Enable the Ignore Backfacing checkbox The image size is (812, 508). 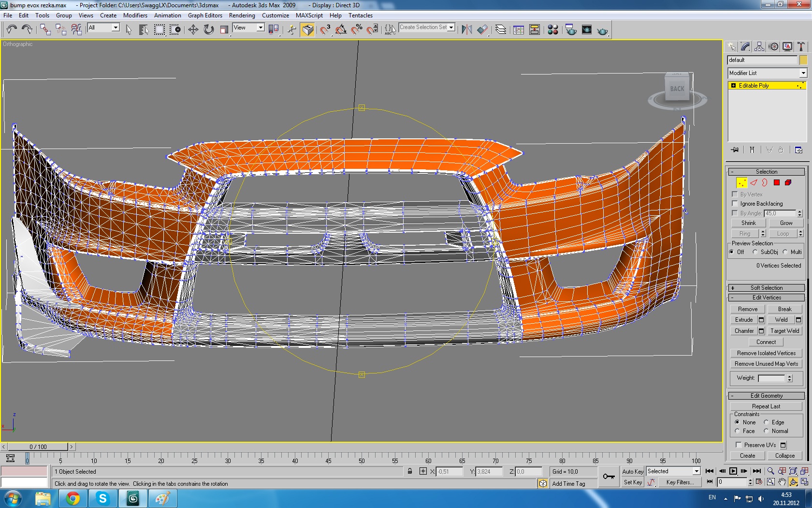735,204
